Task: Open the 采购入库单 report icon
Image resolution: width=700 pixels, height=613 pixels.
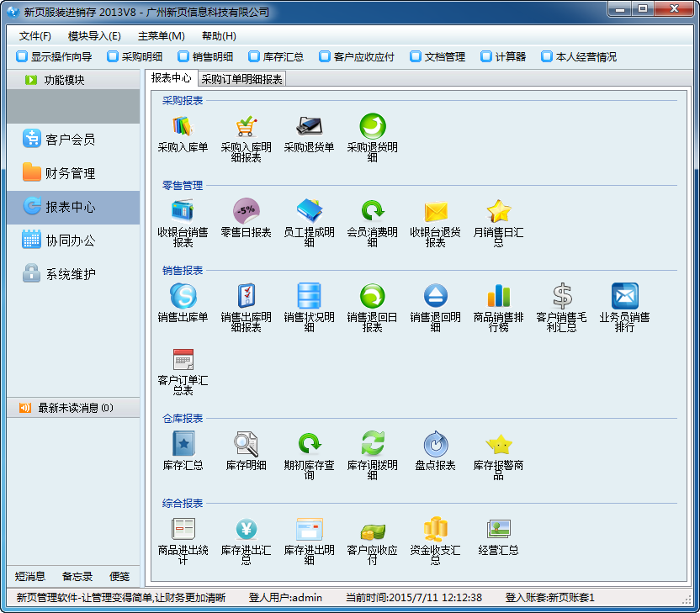Action: click(183, 127)
